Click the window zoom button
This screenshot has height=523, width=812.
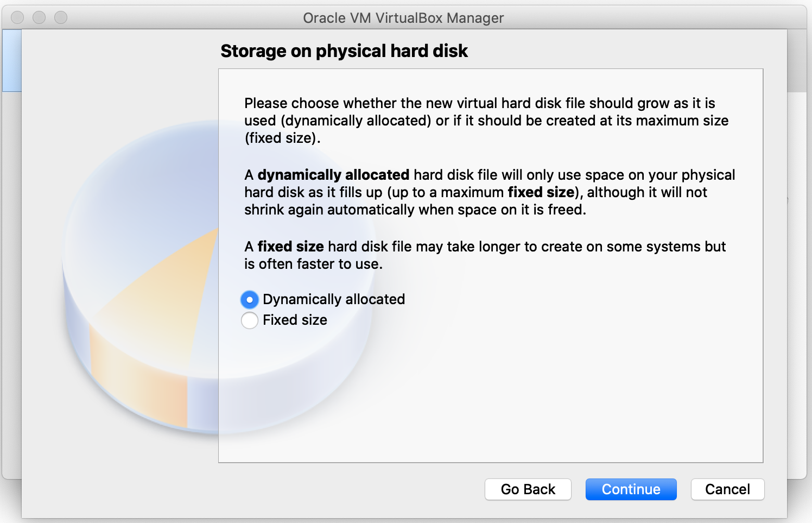click(x=61, y=17)
